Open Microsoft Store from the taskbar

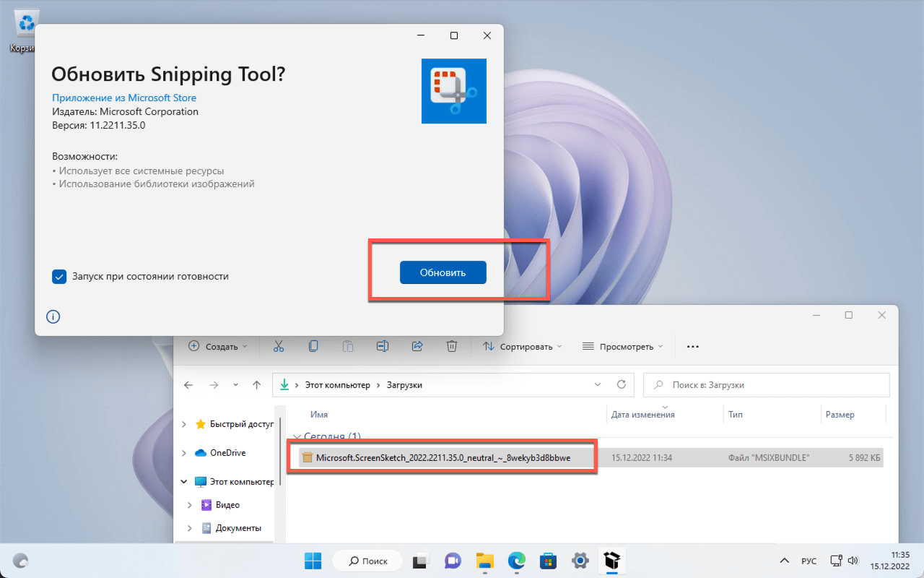pos(549,561)
